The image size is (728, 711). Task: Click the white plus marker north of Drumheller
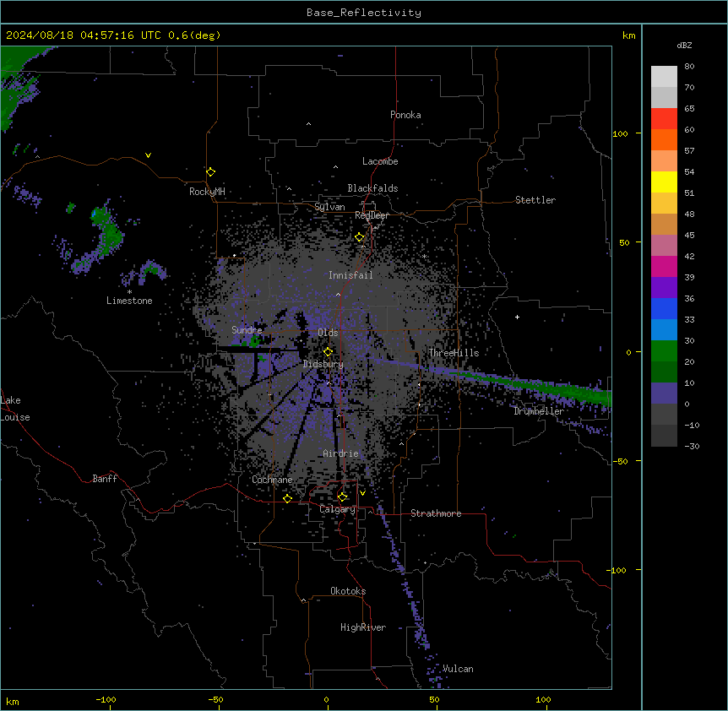point(517,317)
